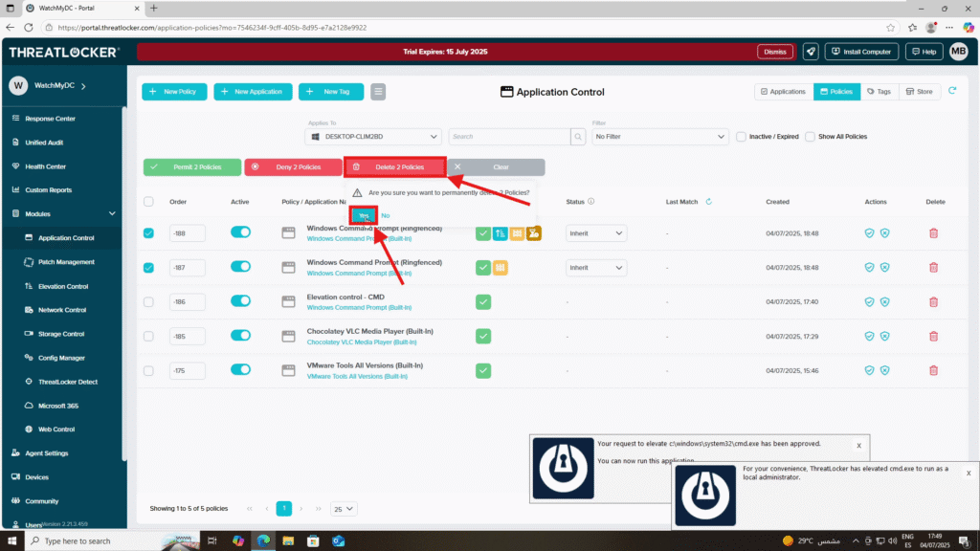Click the search magnifier icon
Screen dimensions: 980x551
[578, 137]
